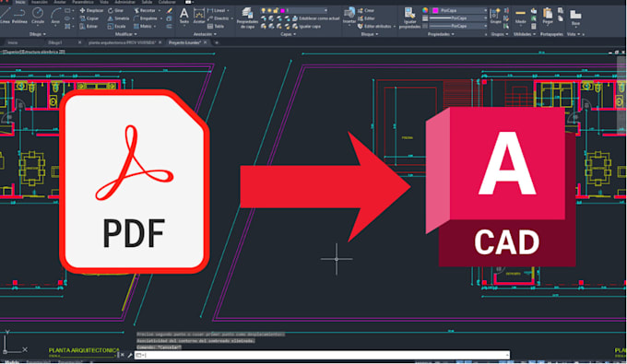627x364 pixels.
Task: Click the color wheel icon in Propiedades
Action: 425,10
